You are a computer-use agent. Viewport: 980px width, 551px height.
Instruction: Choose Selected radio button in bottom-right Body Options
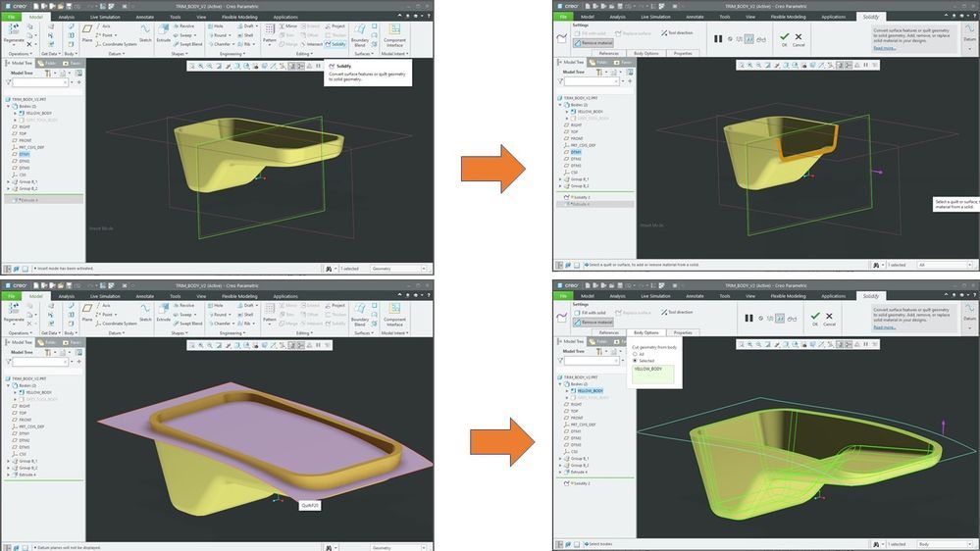pyautogui.click(x=635, y=361)
